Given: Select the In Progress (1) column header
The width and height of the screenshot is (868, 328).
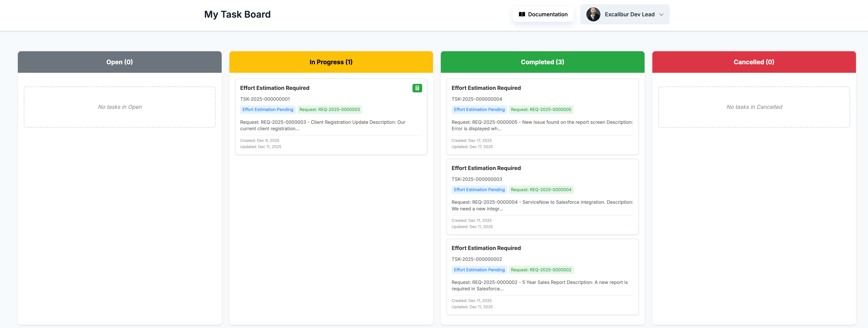Looking at the screenshot, I should pyautogui.click(x=331, y=62).
